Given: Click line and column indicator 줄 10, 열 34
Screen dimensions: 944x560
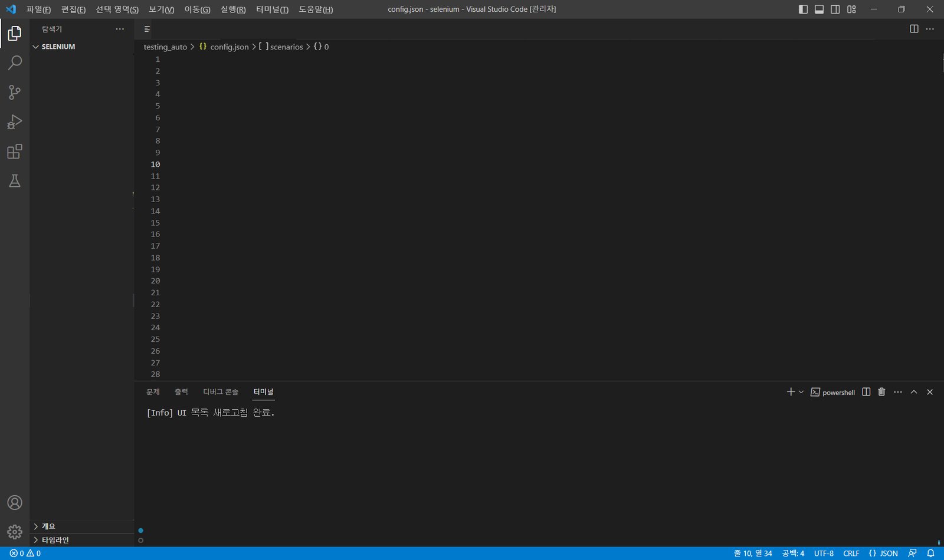Looking at the screenshot, I should (753, 554).
